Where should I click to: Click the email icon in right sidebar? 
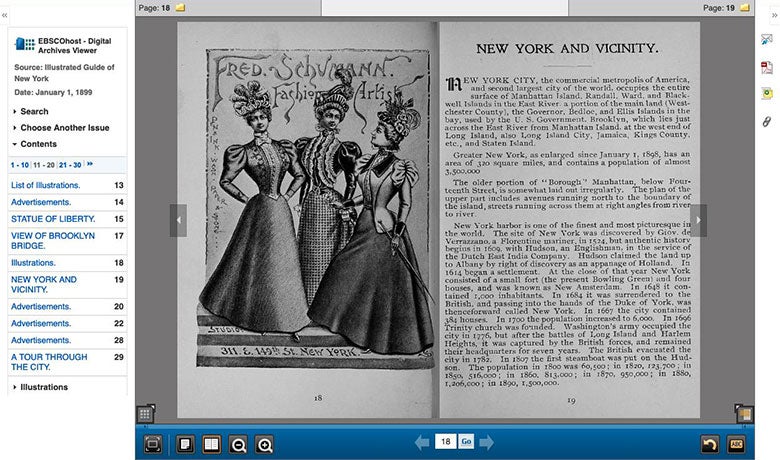pyautogui.click(x=767, y=40)
